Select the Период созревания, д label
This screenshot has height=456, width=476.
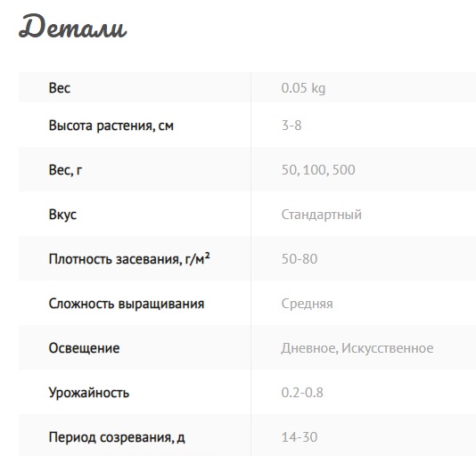[117, 437]
